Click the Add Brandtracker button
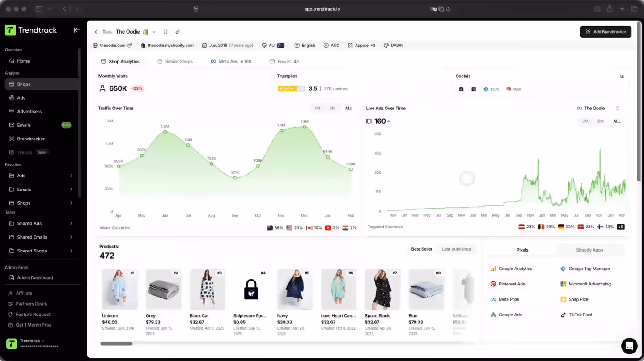 (606, 32)
